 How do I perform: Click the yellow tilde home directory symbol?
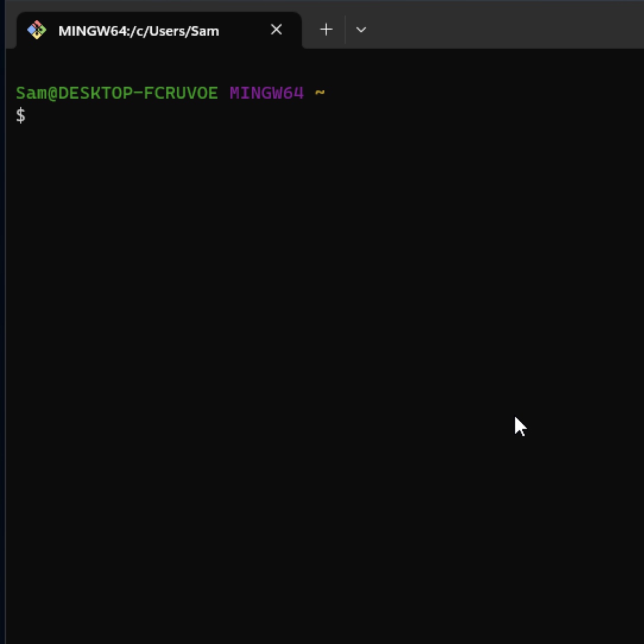coord(320,93)
